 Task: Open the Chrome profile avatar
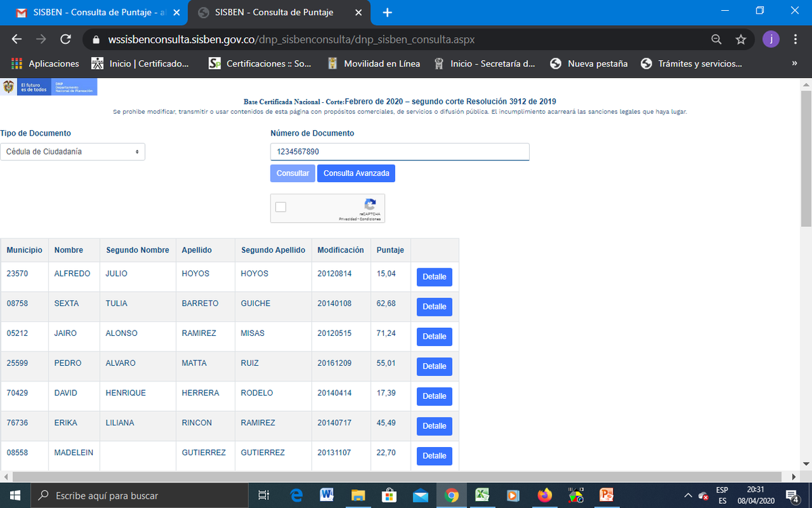771,39
